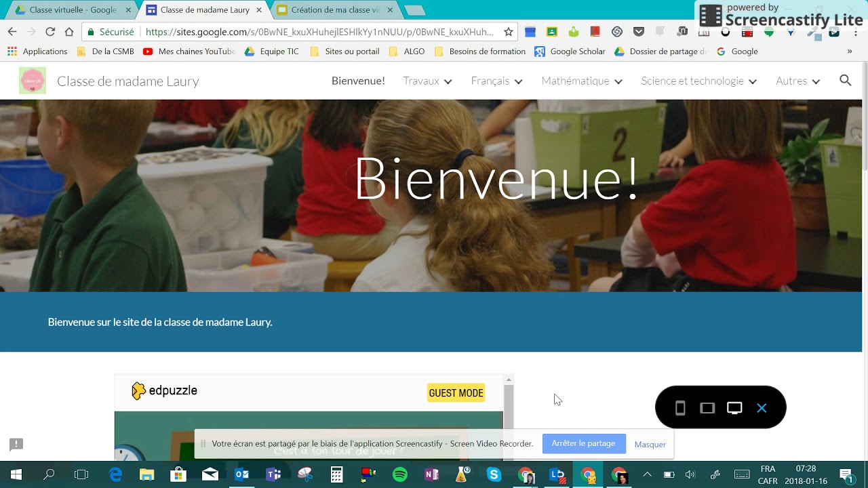This screenshot has width=868, height=488.
Task: Open Calculator from the taskbar
Action: pos(336,474)
